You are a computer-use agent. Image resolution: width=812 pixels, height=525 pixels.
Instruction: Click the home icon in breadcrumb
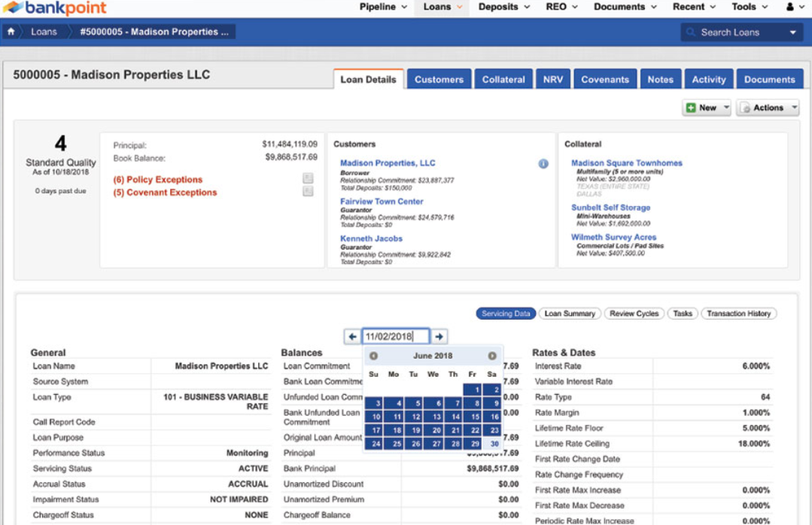[11, 32]
